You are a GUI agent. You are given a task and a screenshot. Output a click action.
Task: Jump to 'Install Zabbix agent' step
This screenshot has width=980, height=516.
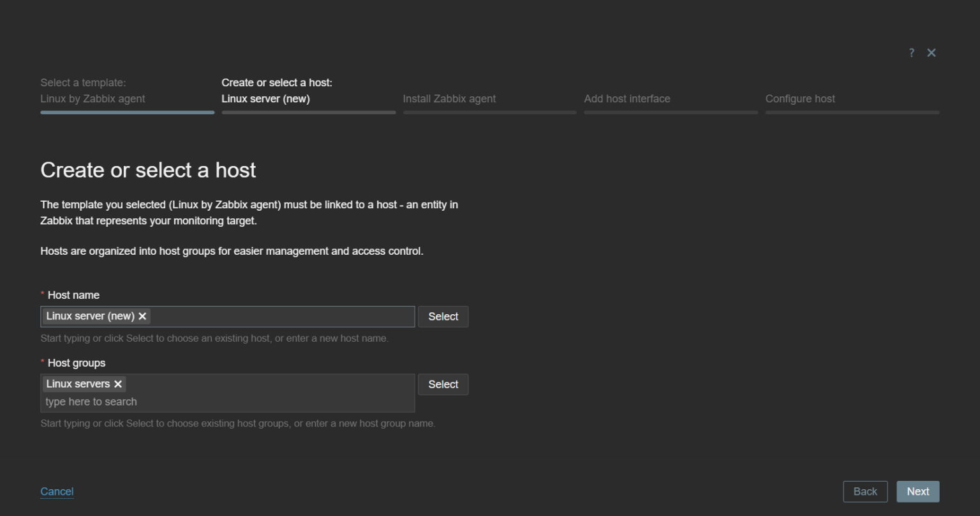click(x=449, y=99)
